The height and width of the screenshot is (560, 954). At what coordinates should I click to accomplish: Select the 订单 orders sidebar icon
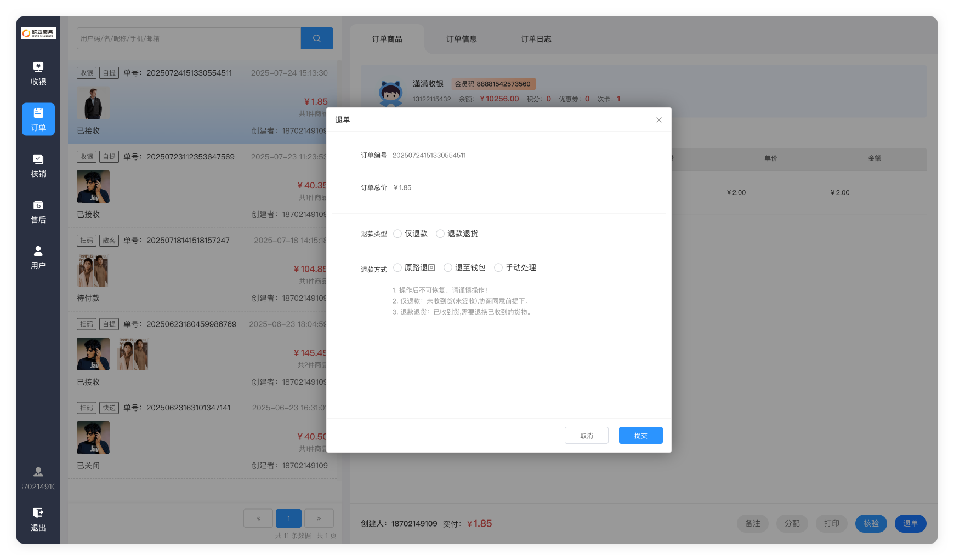[x=38, y=119]
